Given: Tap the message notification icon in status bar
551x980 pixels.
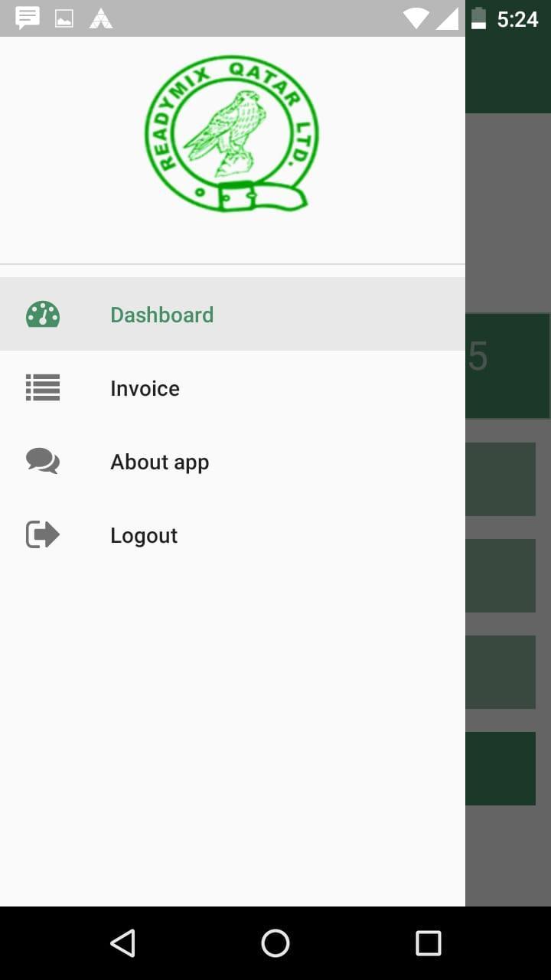Looking at the screenshot, I should (x=28, y=18).
